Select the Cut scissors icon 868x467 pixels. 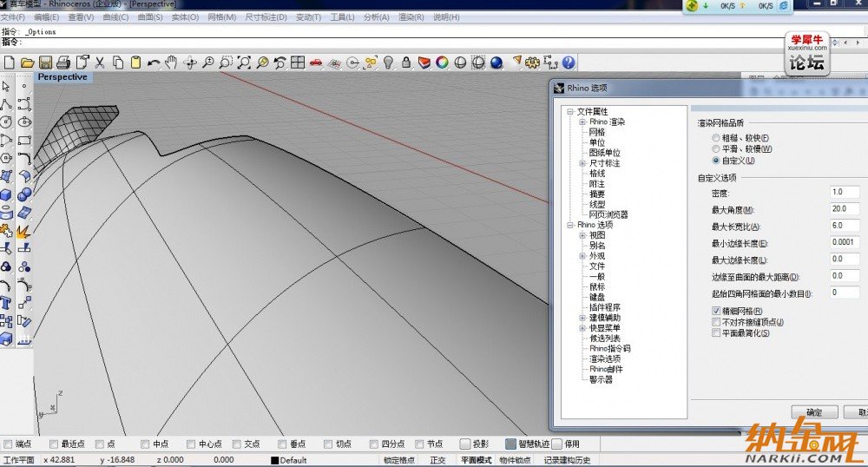100,62
